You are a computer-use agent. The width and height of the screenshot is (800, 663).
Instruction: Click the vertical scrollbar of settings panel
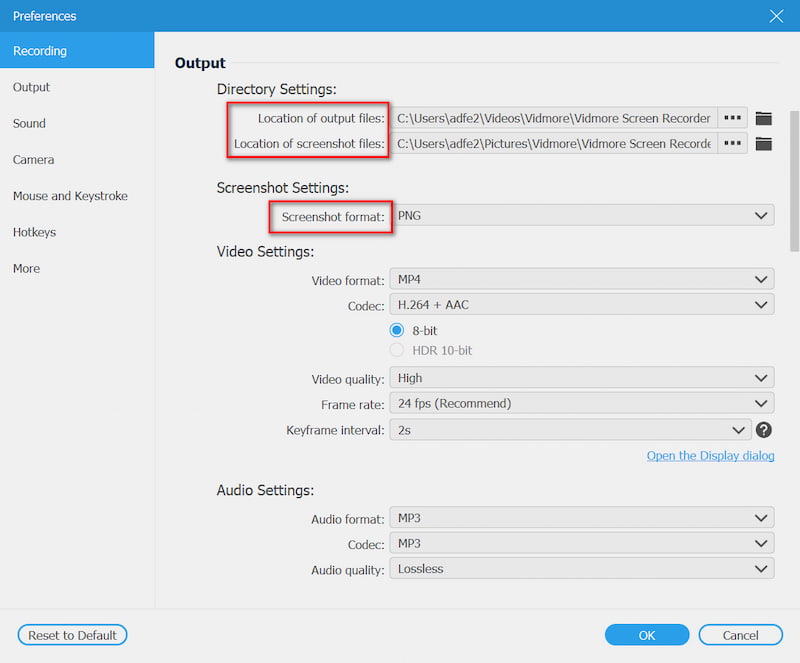pos(794,180)
